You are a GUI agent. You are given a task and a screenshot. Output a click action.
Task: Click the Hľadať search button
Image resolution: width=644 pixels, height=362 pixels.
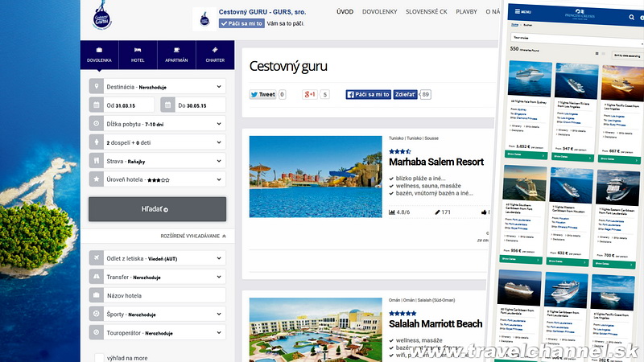[x=157, y=209]
